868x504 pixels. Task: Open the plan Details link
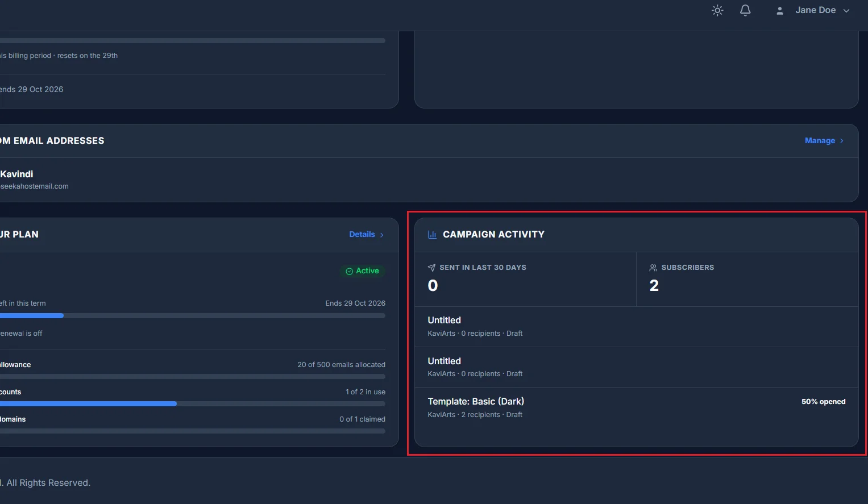(362, 234)
